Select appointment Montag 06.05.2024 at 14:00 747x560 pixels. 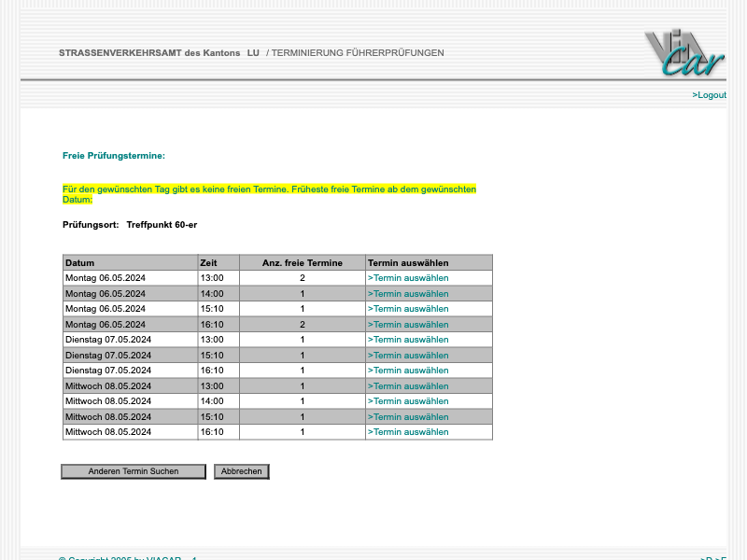point(408,294)
